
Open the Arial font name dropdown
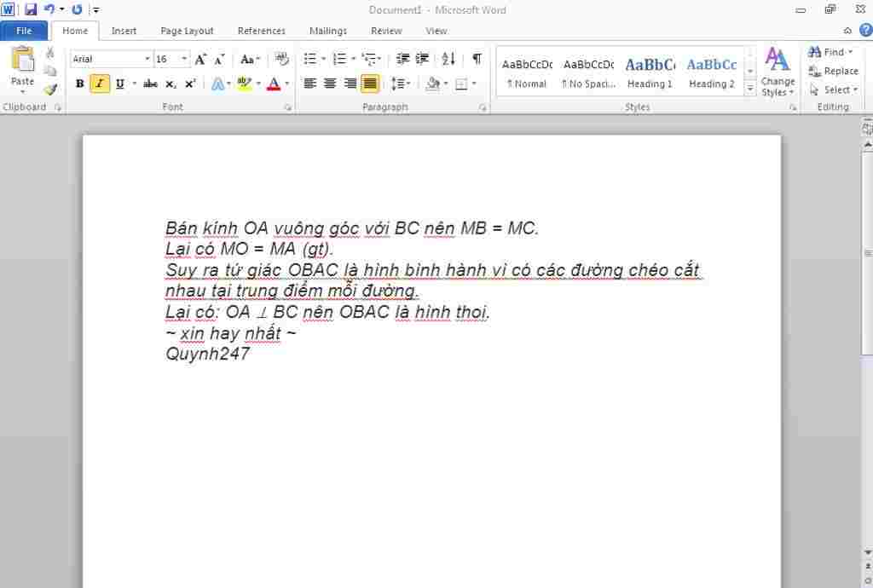click(147, 60)
